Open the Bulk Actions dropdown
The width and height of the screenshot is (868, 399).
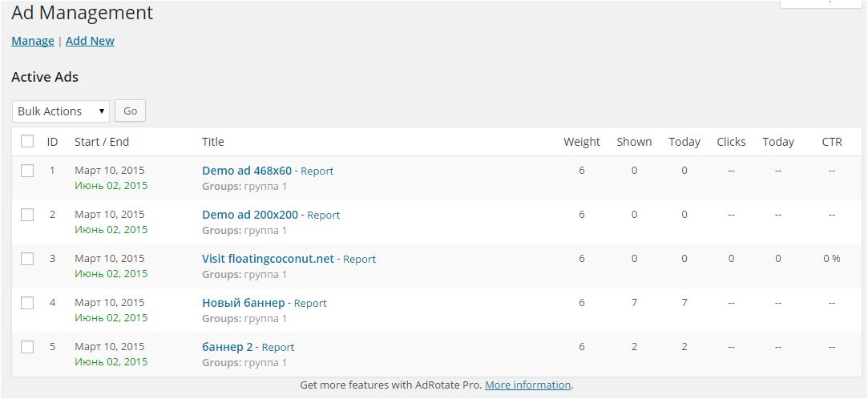point(61,111)
